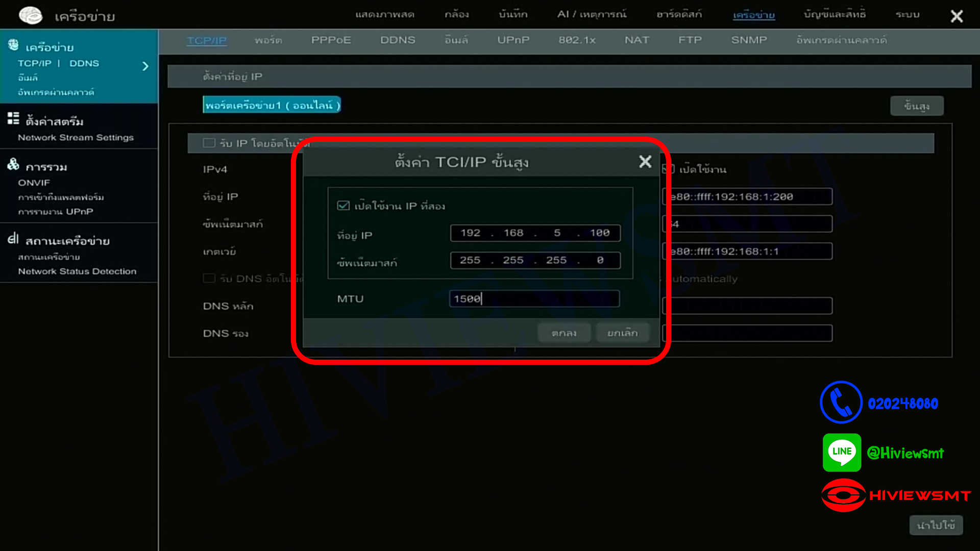The height and width of the screenshot is (551, 980).
Task: Open the DDNS tab
Action: pyautogui.click(x=398, y=40)
